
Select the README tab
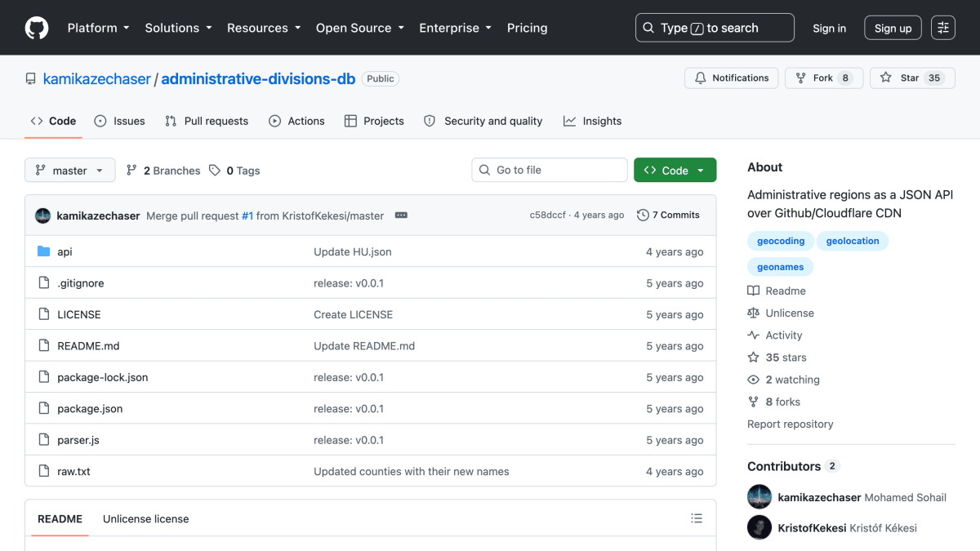pos(60,519)
